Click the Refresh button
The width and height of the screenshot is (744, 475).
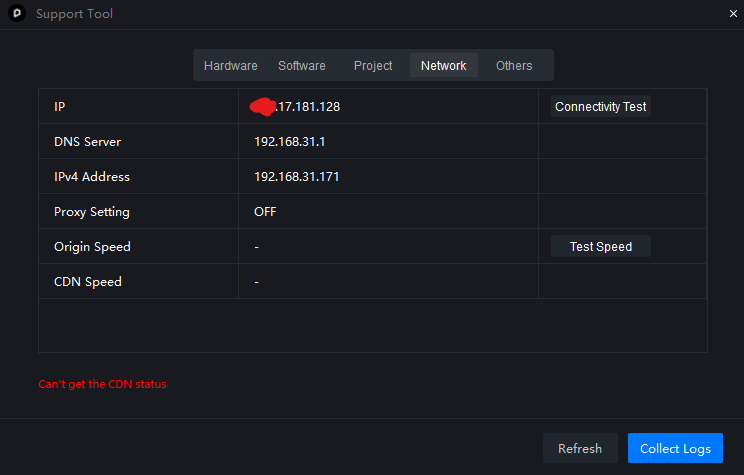tap(580, 449)
